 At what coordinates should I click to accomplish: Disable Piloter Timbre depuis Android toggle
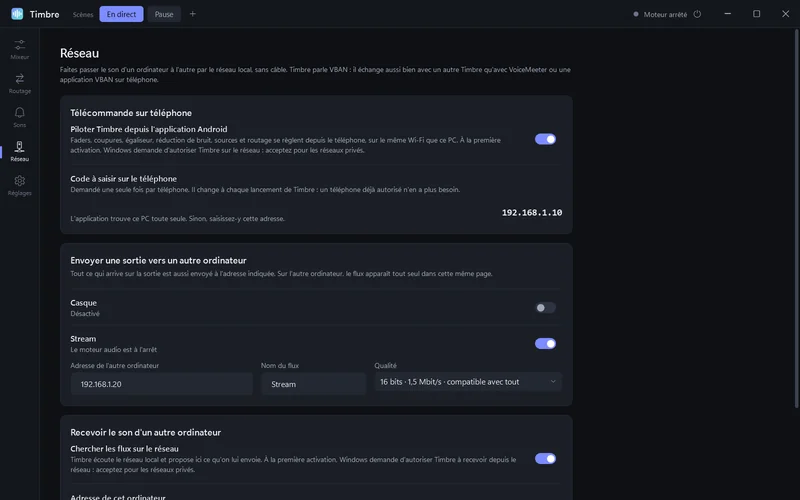(545, 139)
